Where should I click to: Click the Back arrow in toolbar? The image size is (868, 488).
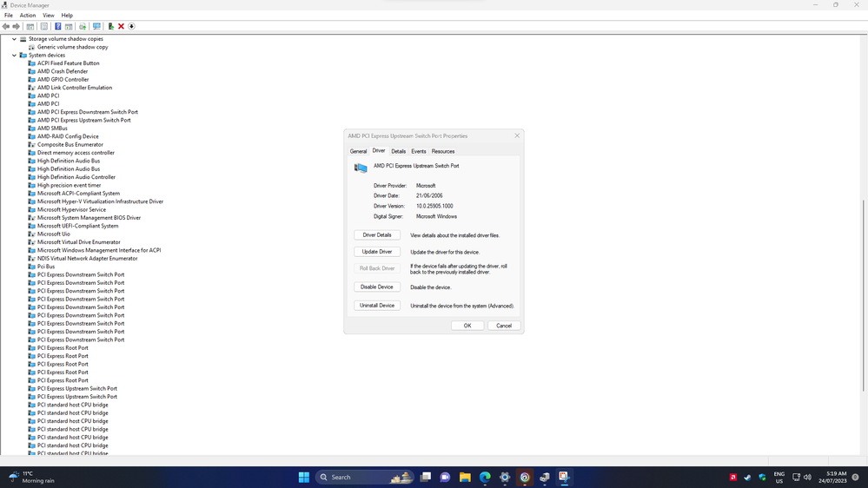click(x=5, y=27)
